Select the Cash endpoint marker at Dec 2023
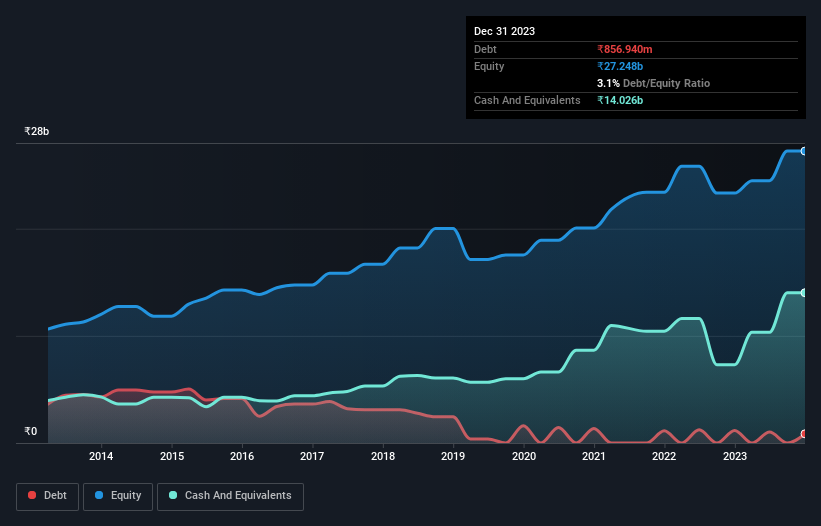The image size is (821, 526). point(804,293)
